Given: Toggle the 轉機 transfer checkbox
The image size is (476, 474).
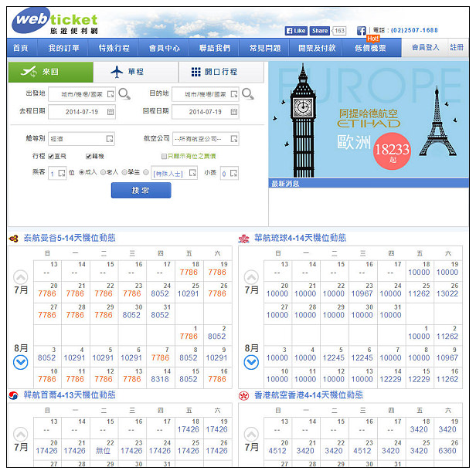Looking at the screenshot, I should click(88, 157).
